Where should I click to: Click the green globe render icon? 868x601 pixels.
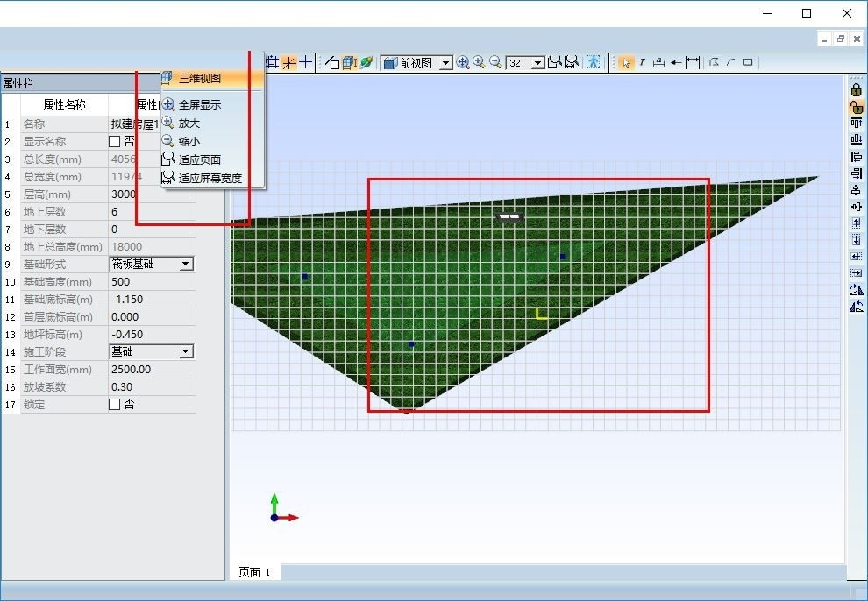click(366, 62)
